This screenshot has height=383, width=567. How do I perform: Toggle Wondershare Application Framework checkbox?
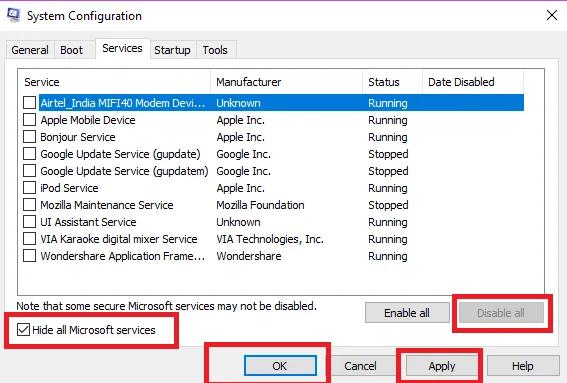click(x=29, y=256)
